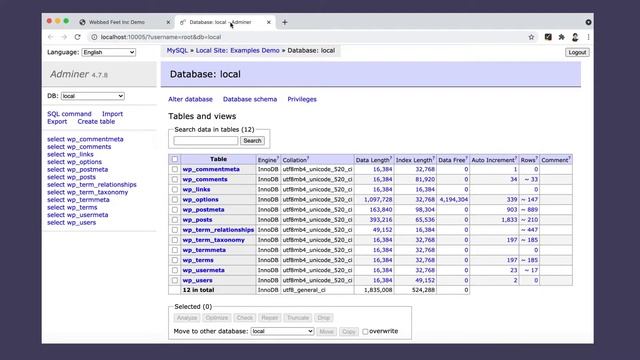
Task: Open select wp_usermeta in the sidebar
Action: click(78, 215)
